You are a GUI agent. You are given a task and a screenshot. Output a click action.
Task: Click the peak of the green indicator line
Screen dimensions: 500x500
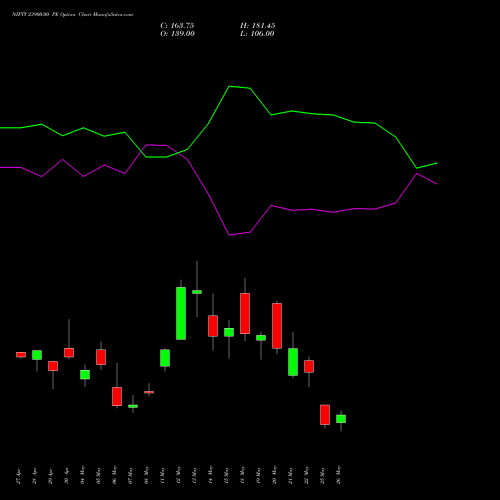coord(229,86)
